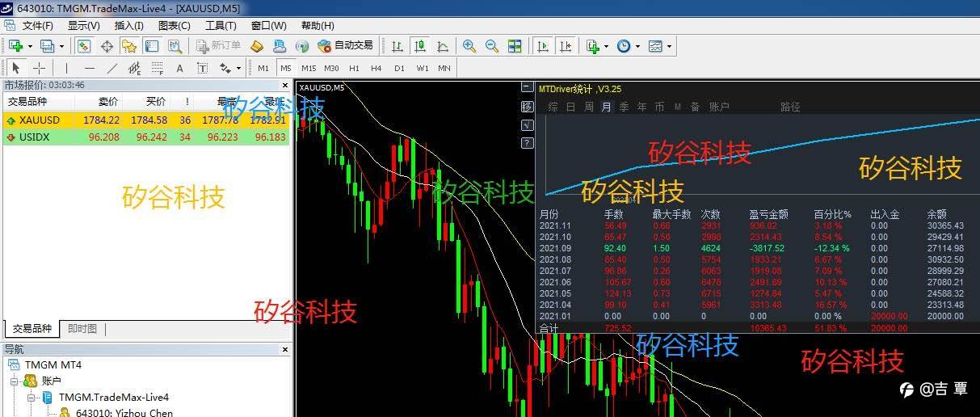This screenshot has width=980, height=417.
Task: Select account 643010: Yizhou Chen
Action: point(124,413)
